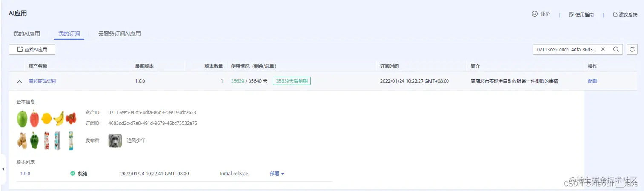The width and height of the screenshot is (644, 191).
Task: Open 使用指南 usage guide
Action: pyautogui.click(x=581, y=14)
